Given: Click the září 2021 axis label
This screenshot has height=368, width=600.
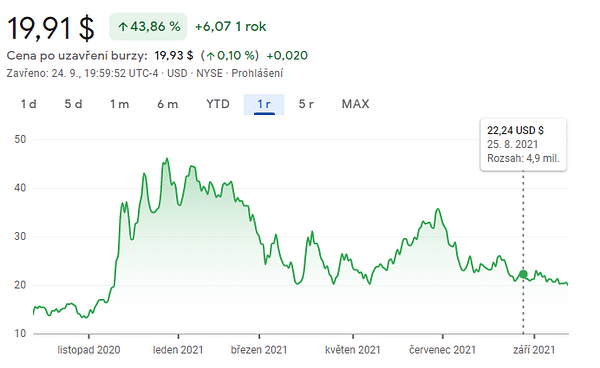Looking at the screenshot, I should click(x=534, y=350).
